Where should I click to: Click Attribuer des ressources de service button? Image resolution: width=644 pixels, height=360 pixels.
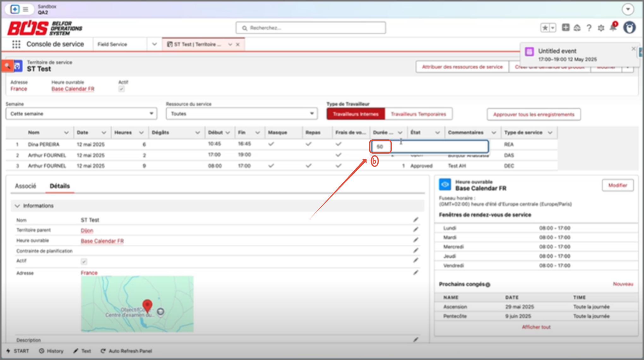[462, 67]
